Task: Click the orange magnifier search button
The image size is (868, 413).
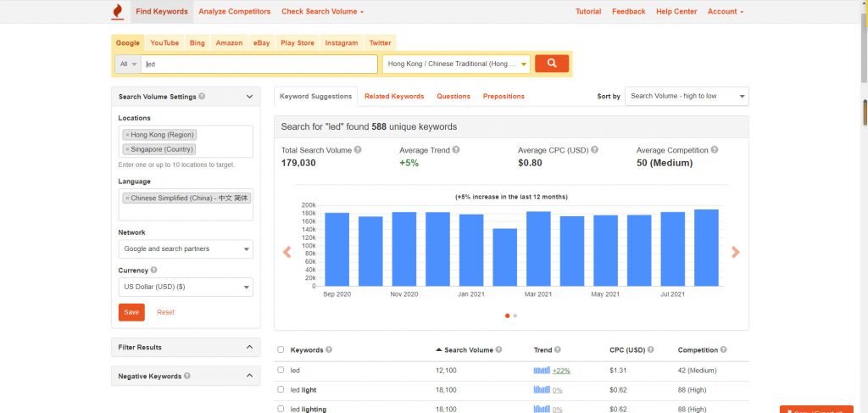Action: (552, 64)
